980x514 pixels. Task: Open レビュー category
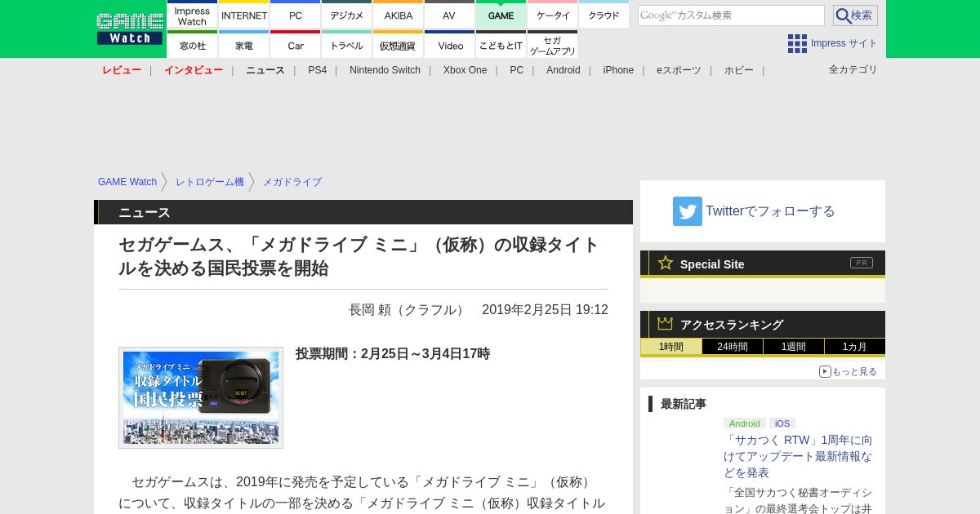tap(122, 70)
